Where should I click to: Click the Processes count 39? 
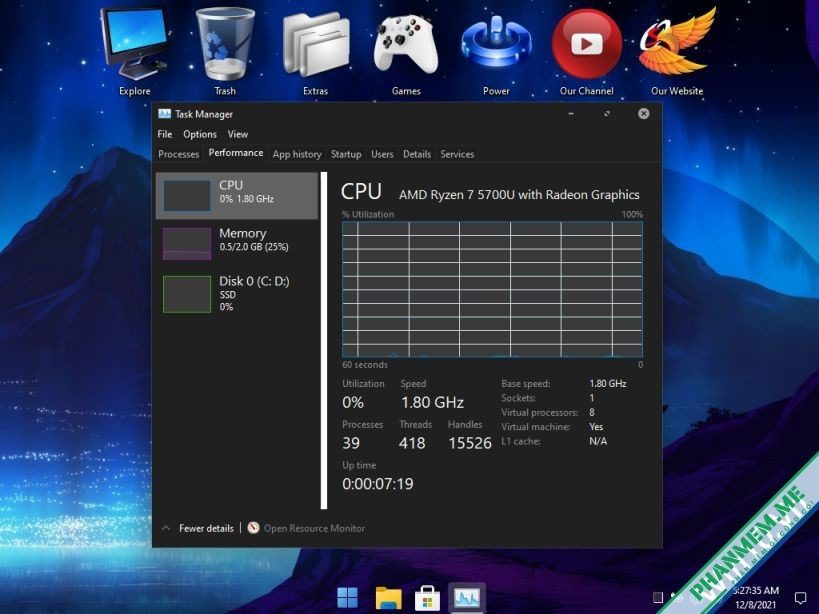pyautogui.click(x=351, y=443)
